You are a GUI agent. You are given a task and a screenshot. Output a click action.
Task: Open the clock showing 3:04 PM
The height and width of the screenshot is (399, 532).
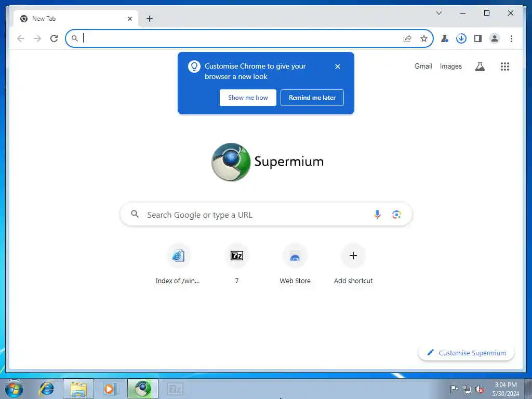(506, 389)
